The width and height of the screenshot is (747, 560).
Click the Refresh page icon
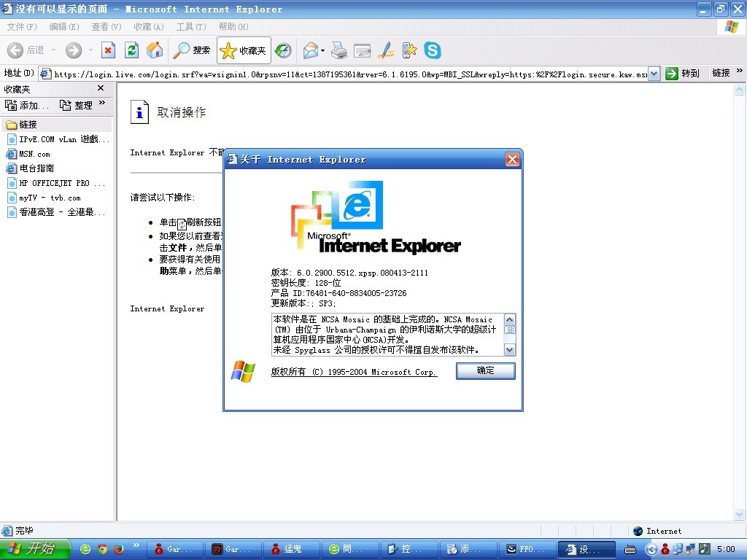[131, 50]
